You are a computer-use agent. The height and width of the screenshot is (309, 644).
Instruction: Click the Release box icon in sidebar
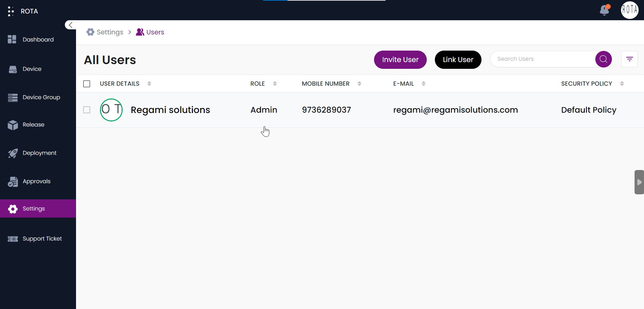(x=13, y=125)
